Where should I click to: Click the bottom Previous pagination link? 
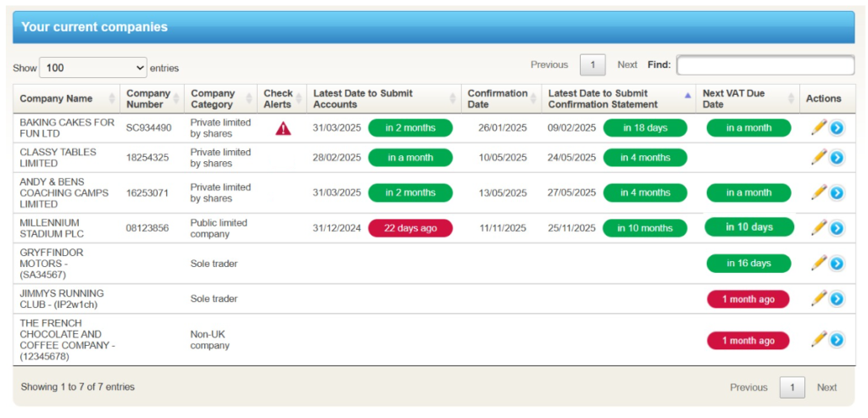(748, 387)
